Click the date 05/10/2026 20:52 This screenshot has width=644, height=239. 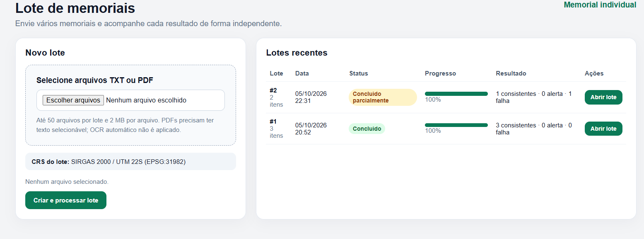tap(311, 129)
